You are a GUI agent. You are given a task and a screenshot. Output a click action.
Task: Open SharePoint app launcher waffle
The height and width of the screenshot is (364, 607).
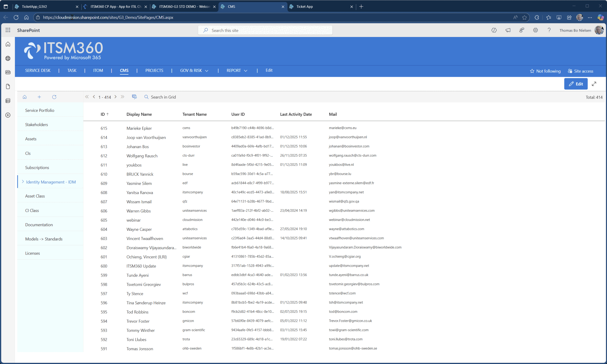[x=8, y=30]
